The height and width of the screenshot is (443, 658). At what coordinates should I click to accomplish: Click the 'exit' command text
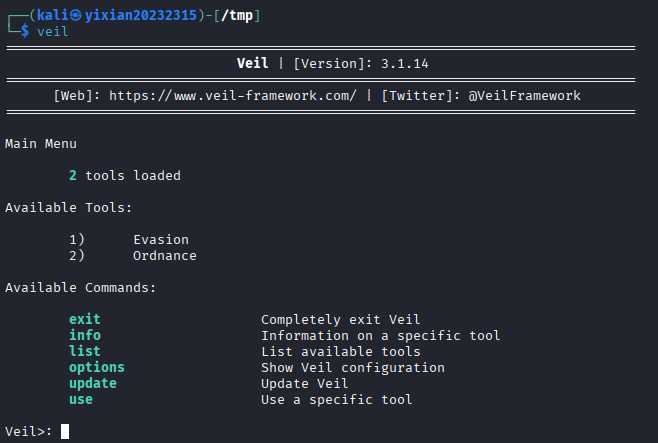pyautogui.click(x=85, y=320)
